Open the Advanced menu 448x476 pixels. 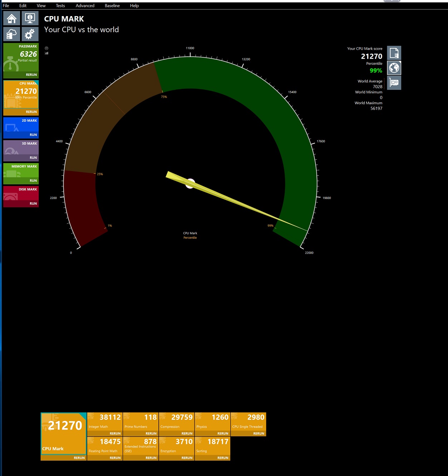point(85,6)
